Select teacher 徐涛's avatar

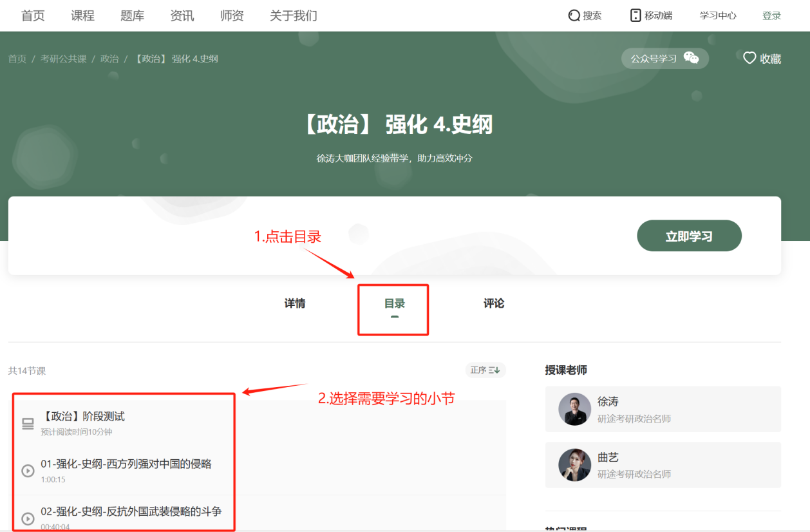coord(574,409)
